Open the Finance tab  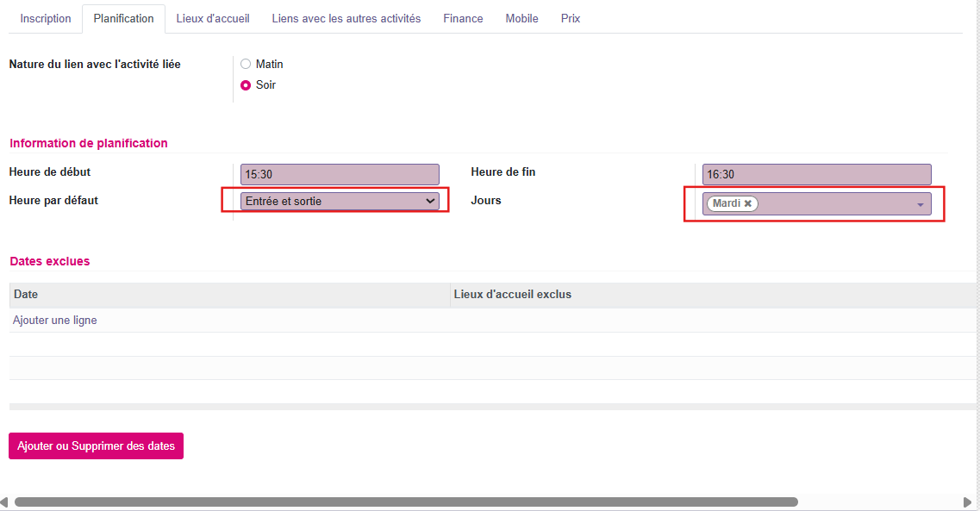[x=463, y=19]
